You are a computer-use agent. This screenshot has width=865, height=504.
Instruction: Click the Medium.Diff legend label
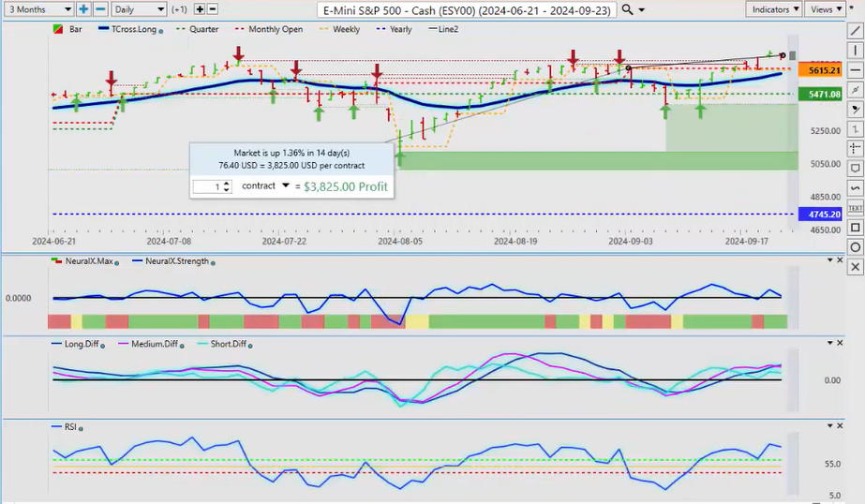(x=155, y=344)
